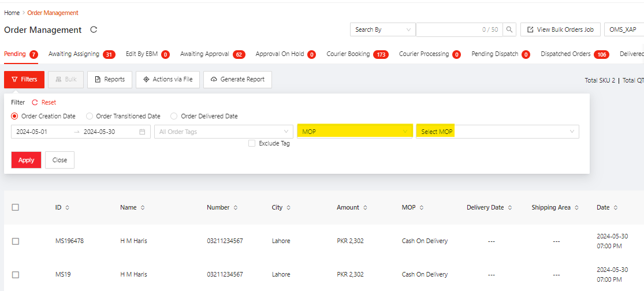644x291 pixels.
Task: Switch to Awaiting Approval tab
Action: coord(204,54)
